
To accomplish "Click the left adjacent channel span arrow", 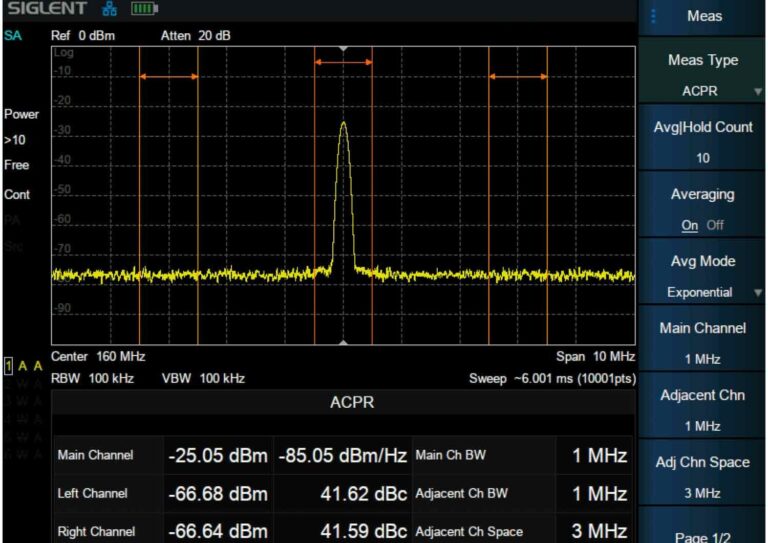I will tap(168, 76).
